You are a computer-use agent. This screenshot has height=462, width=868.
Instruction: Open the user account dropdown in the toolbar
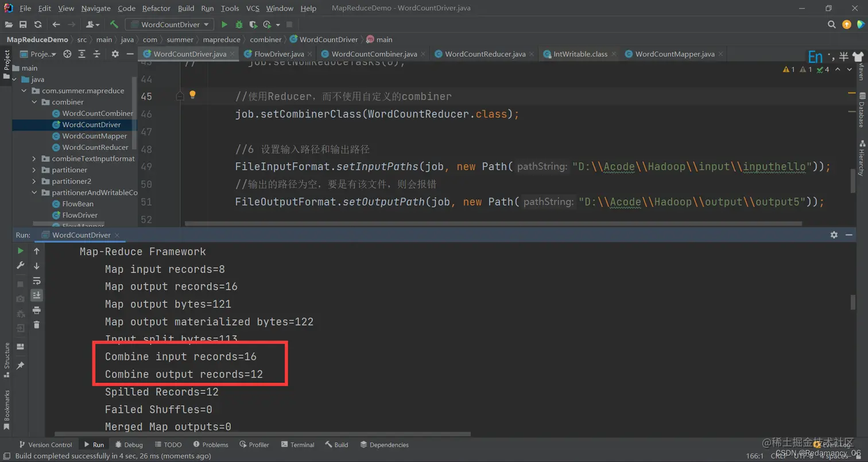pyautogui.click(x=92, y=25)
